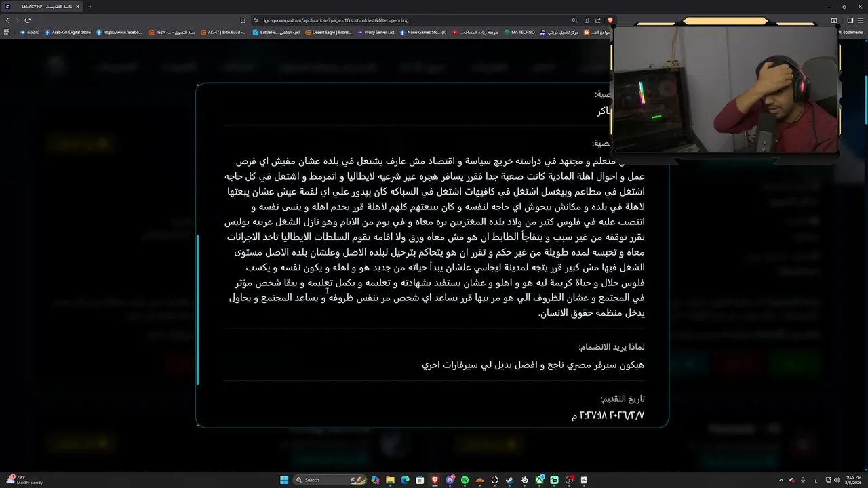Viewport: 868px width, 488px height.
Task: Open the weather widget showing Mostly cloudy
Action: (x=24, y=480)
